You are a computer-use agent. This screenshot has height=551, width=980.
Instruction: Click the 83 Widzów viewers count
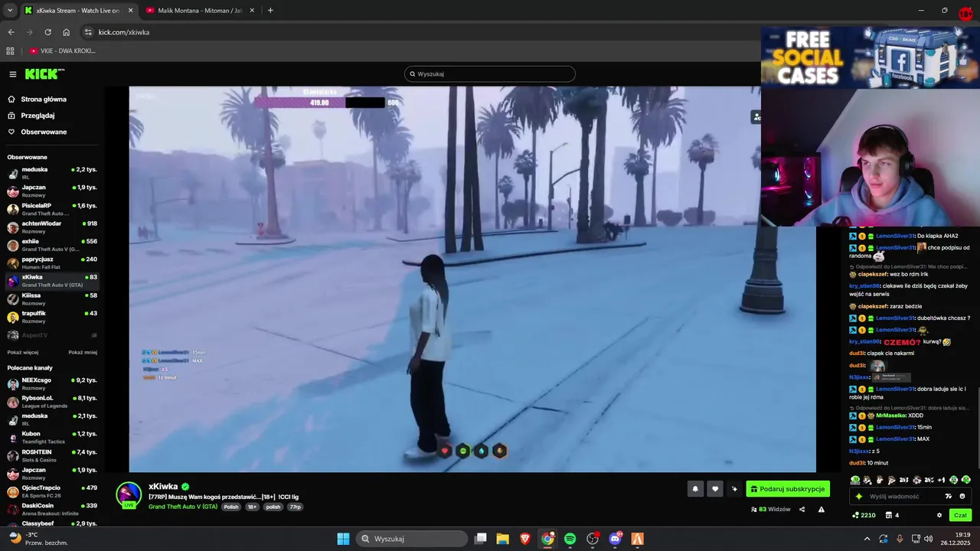(770, 510)
